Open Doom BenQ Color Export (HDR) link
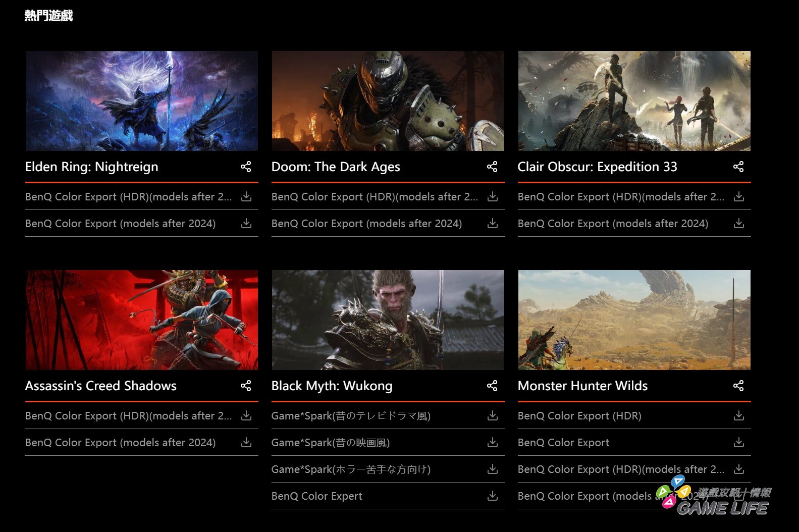The width and height of the screenshot is (799, 532). 375,197
